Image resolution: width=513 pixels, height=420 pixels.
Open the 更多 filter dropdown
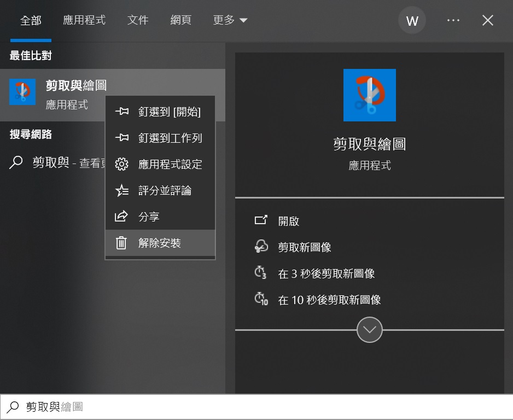[230, 20]
